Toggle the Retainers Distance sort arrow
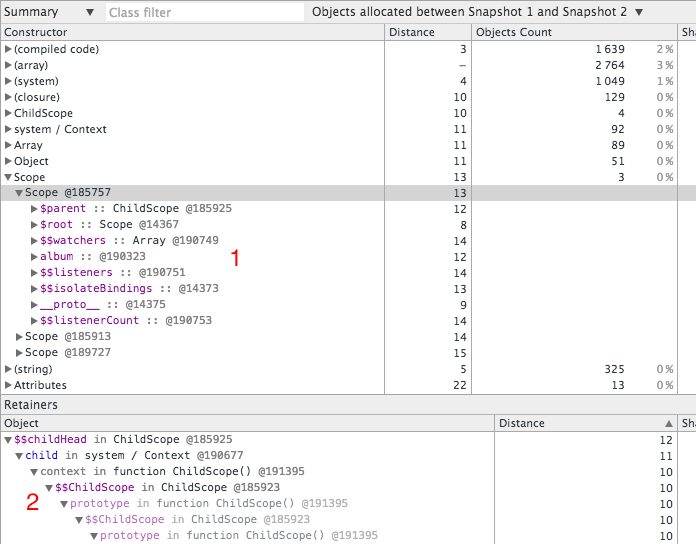696x544 pixels. 668,424
